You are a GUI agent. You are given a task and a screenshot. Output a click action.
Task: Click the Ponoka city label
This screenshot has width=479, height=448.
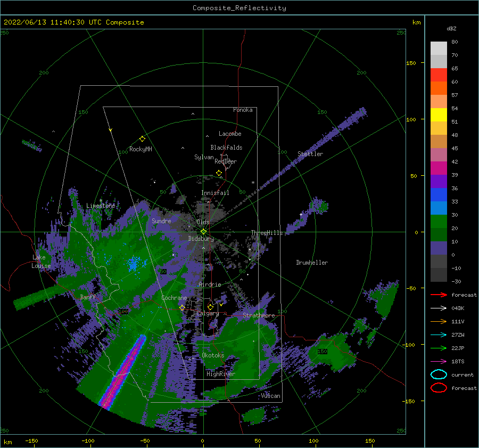(243, 110)
